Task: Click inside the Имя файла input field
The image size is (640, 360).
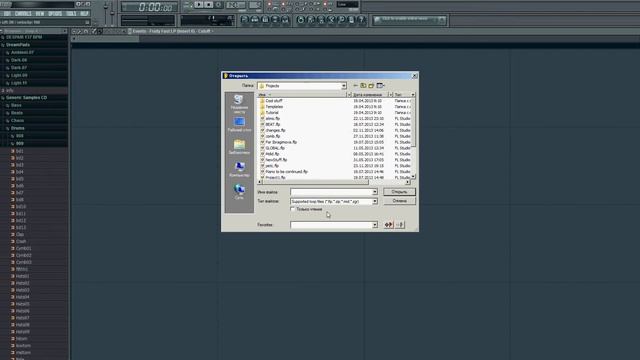Action: 331,192
